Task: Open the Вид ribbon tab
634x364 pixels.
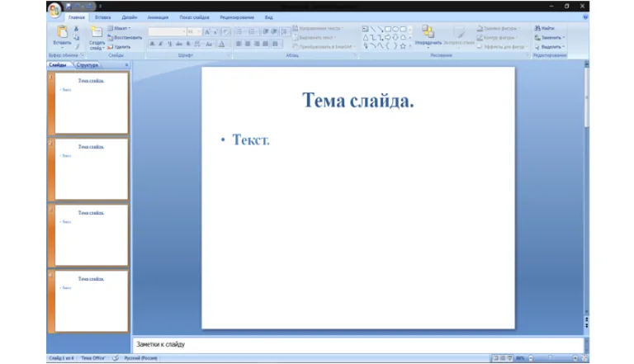Action: point(269,17)
